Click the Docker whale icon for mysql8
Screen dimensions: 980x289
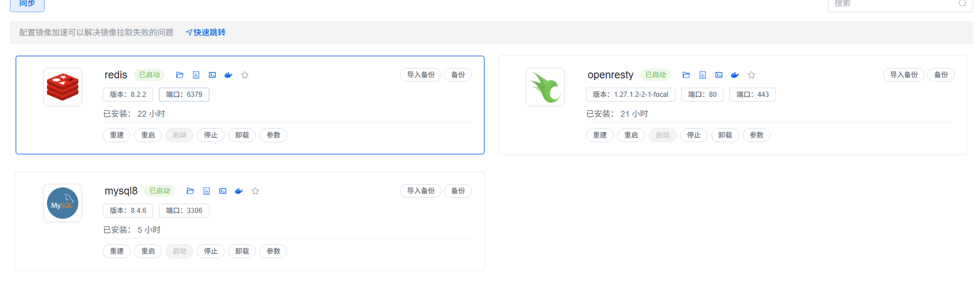[x=239, y=191]
